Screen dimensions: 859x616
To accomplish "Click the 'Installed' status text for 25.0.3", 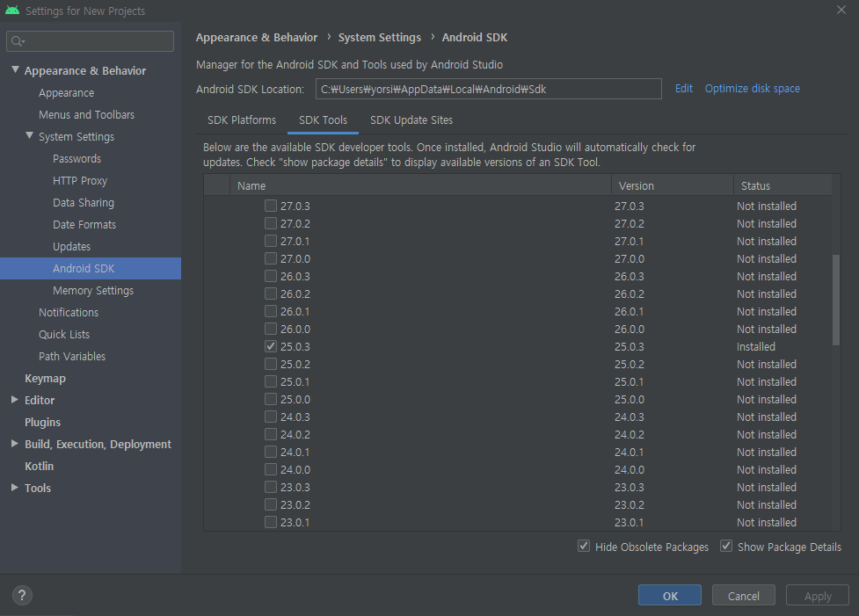I will (756, 346).
